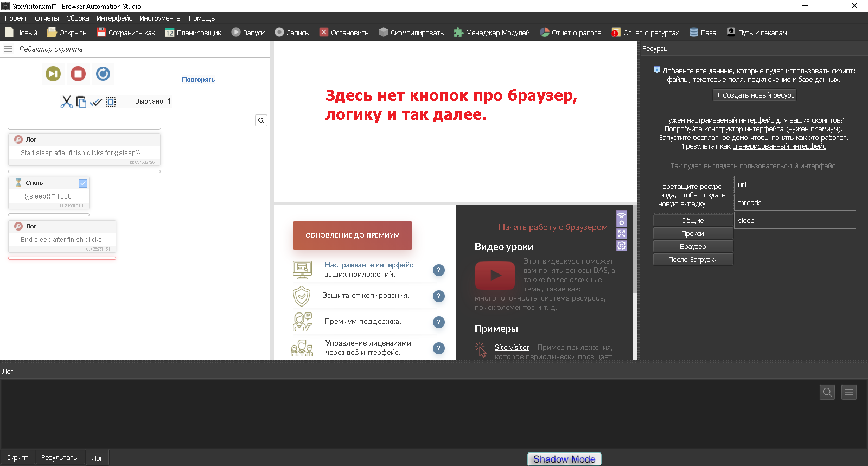Click Создать новый ресурс button
Viewport: 868px width, 466px height.
pyautogui.click(x=755, y=95)
